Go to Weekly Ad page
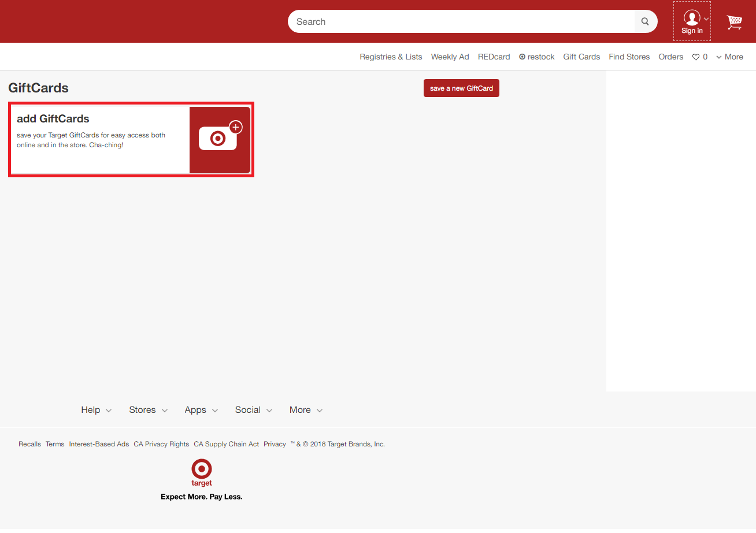The width and height of the screenshot is (756, 533). (450, 57)
